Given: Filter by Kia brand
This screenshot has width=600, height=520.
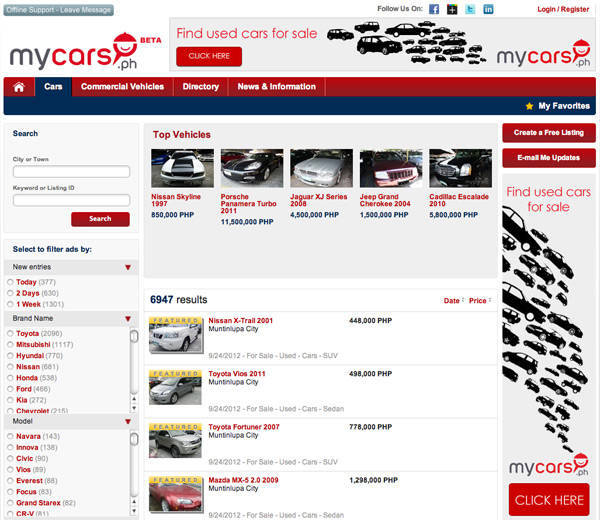Looking at the screenshot, I should [x=10, y=400].
